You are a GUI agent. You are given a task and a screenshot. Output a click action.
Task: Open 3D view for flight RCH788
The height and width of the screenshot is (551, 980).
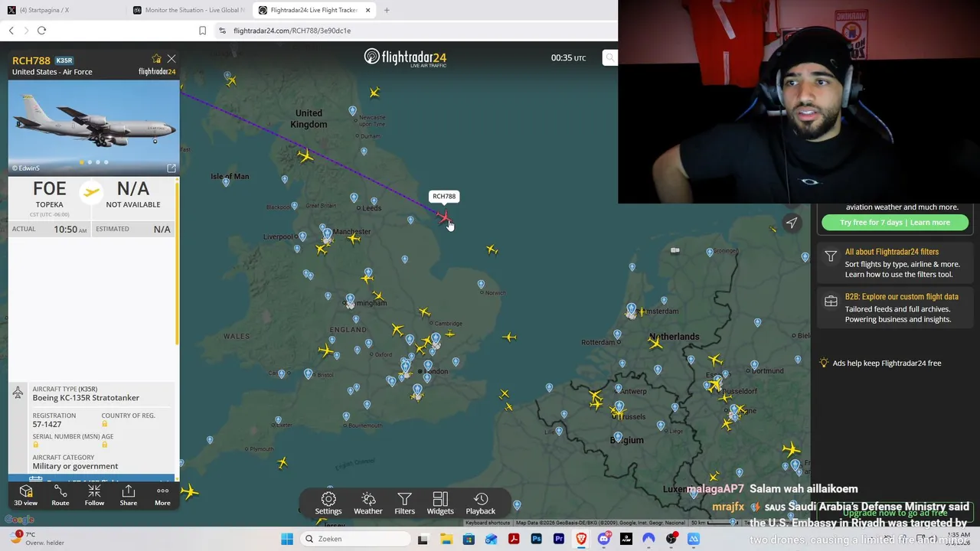click(x=25, y=495)
